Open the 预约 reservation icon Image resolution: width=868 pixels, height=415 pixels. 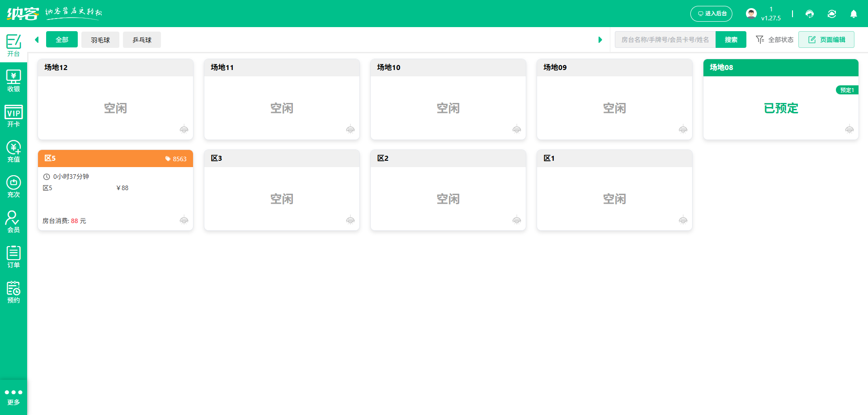(x=14, y=292)
